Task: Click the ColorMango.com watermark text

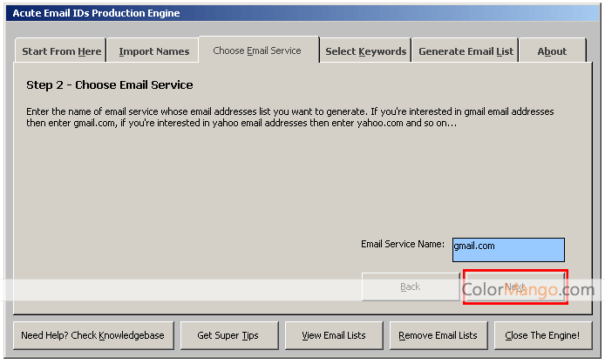Action: click(x=527, y=289)
